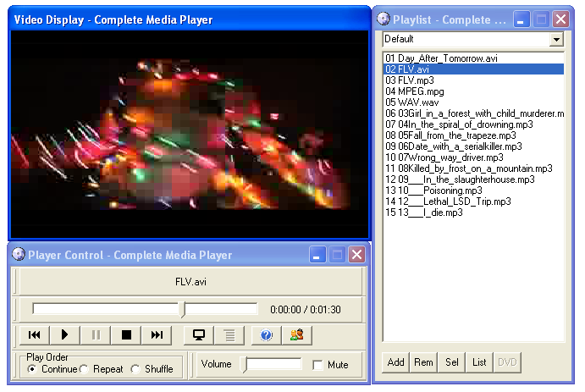Toggle the playlist window lines icon

pos(229,335)
